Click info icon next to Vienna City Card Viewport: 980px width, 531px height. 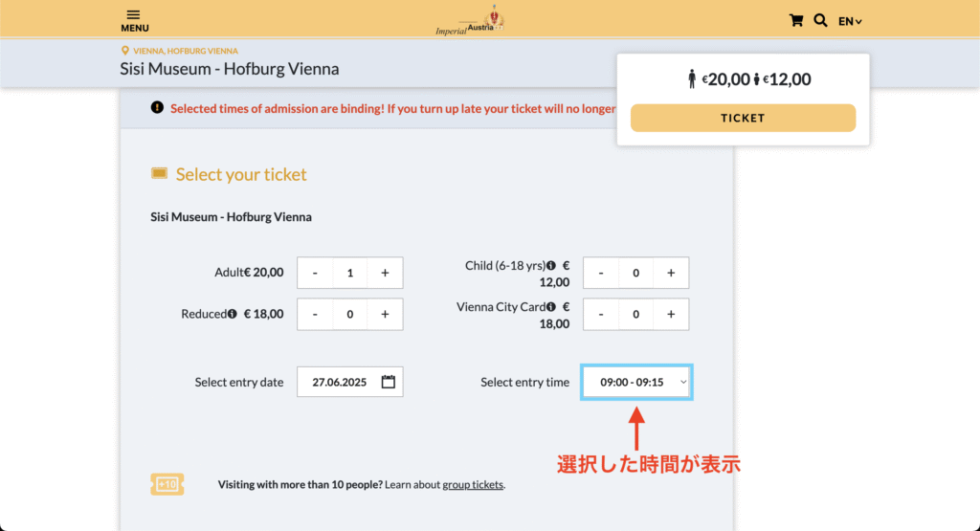click(550, 307)
